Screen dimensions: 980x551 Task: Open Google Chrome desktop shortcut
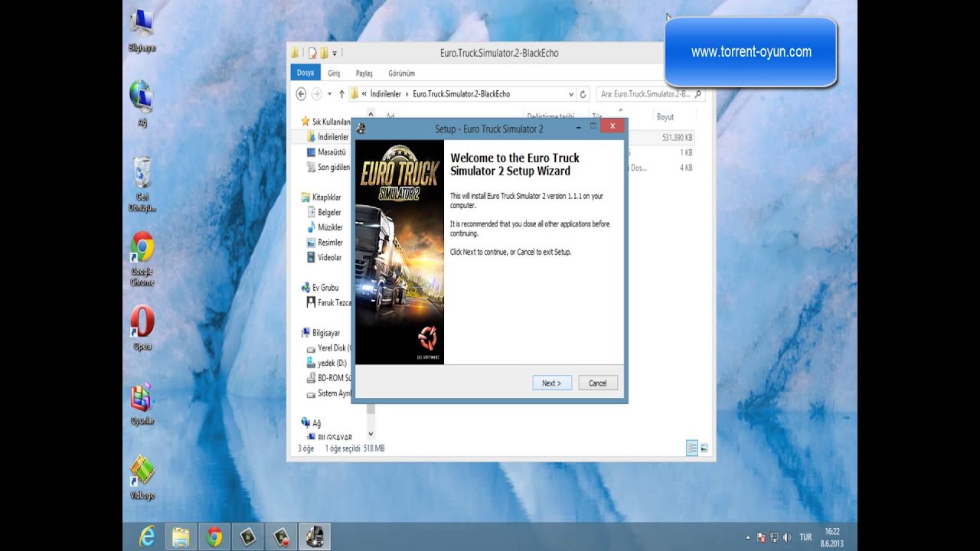(x=142, y=259)
